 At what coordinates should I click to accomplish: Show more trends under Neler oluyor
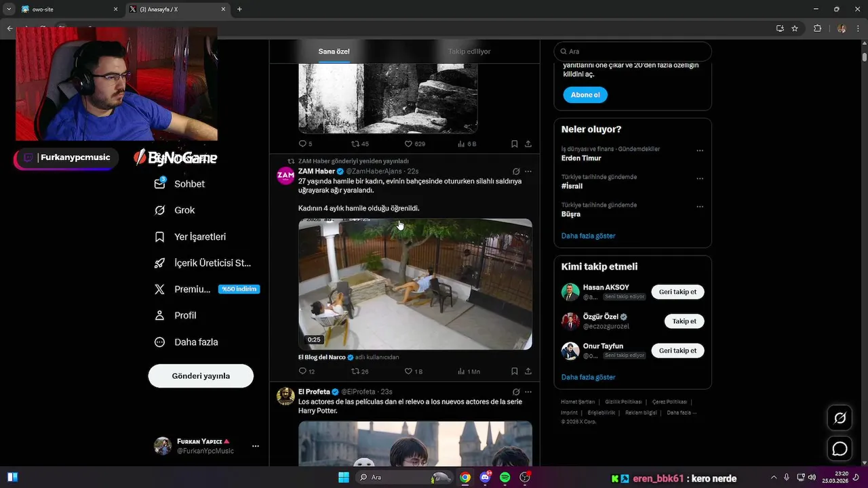click(588, 236)
